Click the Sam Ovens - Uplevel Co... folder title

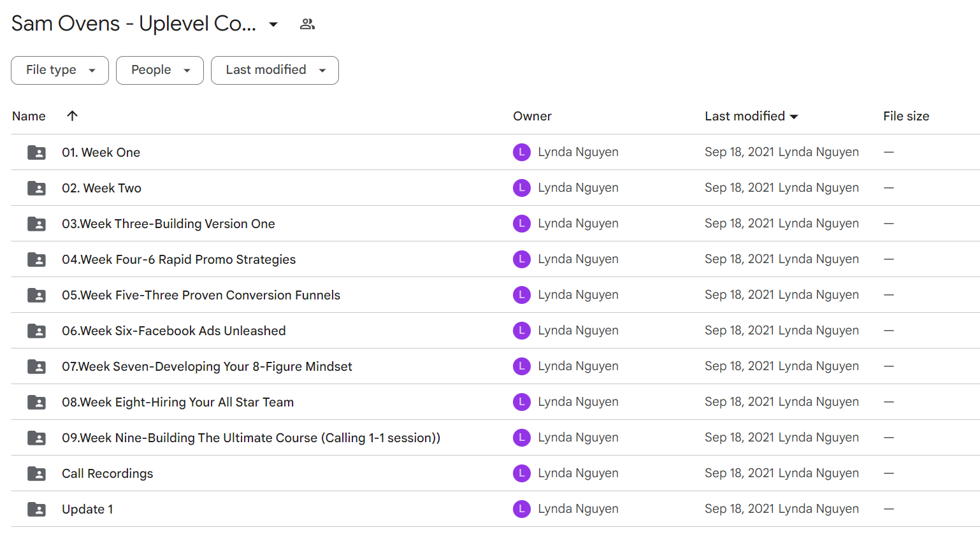coord(134,24)
